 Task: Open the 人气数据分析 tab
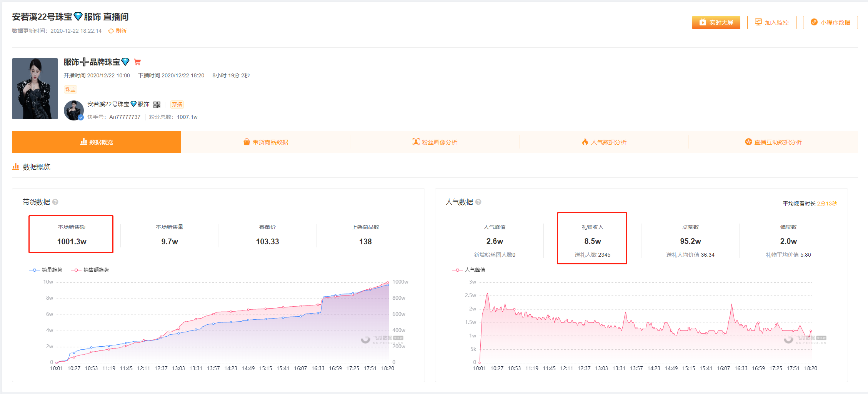[x=604, y=142]
